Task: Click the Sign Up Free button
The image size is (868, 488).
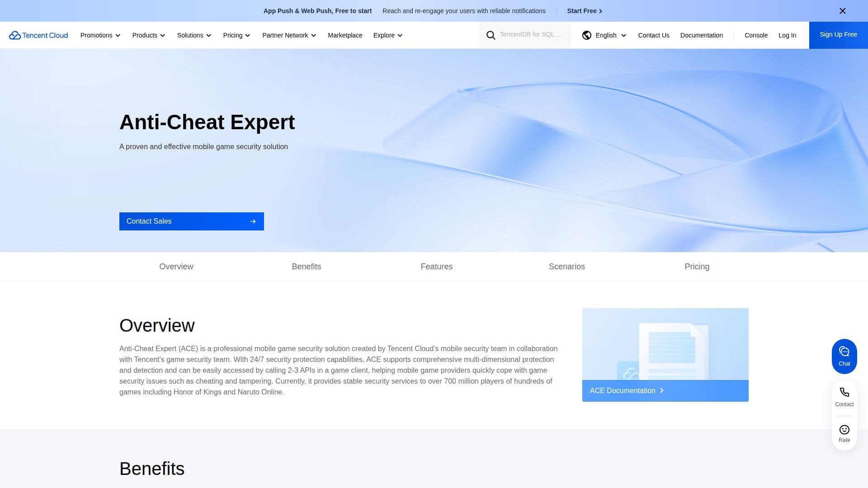Action: coord(838,35)
